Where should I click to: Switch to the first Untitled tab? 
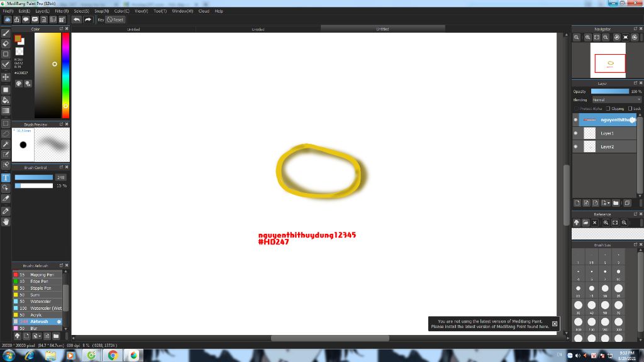pyautogui.click(x=133, y=29)
